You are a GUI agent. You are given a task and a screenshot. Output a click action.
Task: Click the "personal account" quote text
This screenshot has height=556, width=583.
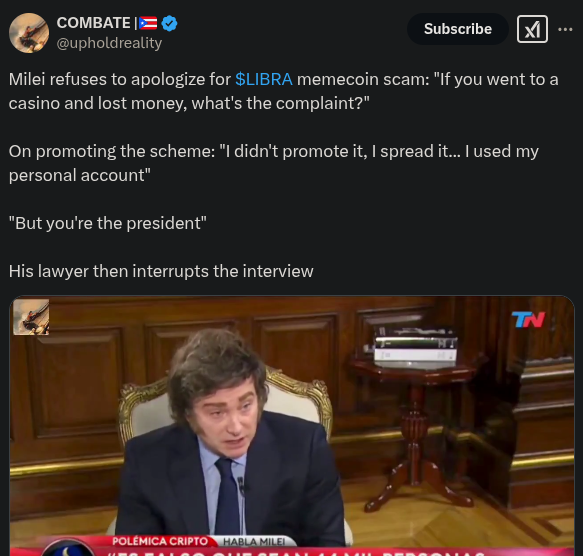[x=80, y=175]
